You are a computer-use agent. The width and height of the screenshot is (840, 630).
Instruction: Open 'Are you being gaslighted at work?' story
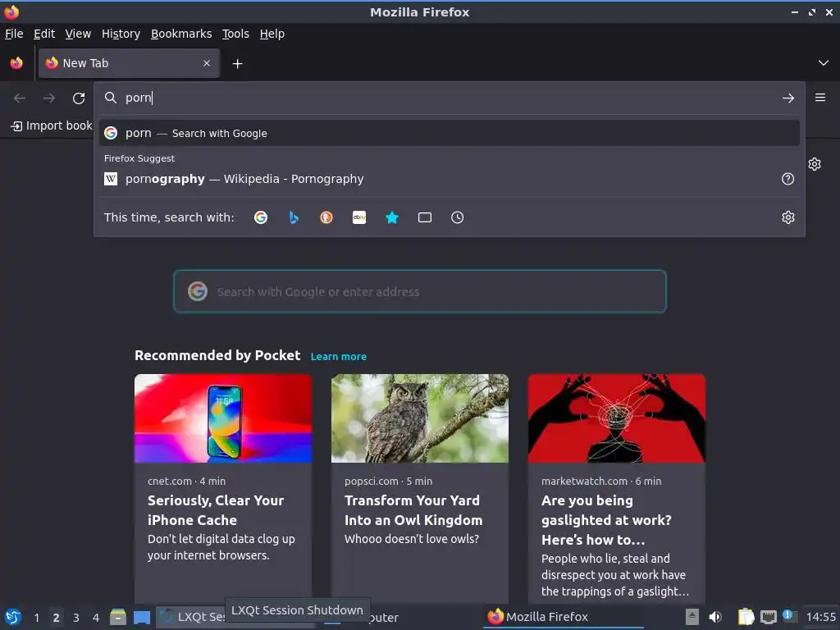pos(606,519)
